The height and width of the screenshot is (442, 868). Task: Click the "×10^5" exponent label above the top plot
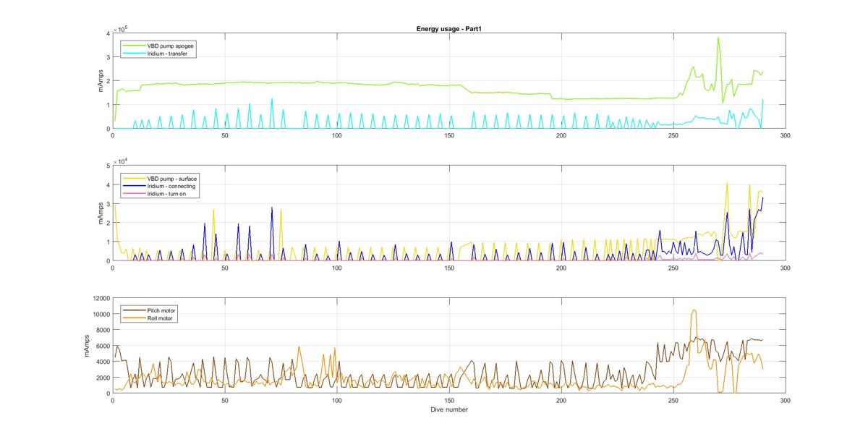click(x=122, y=30)
